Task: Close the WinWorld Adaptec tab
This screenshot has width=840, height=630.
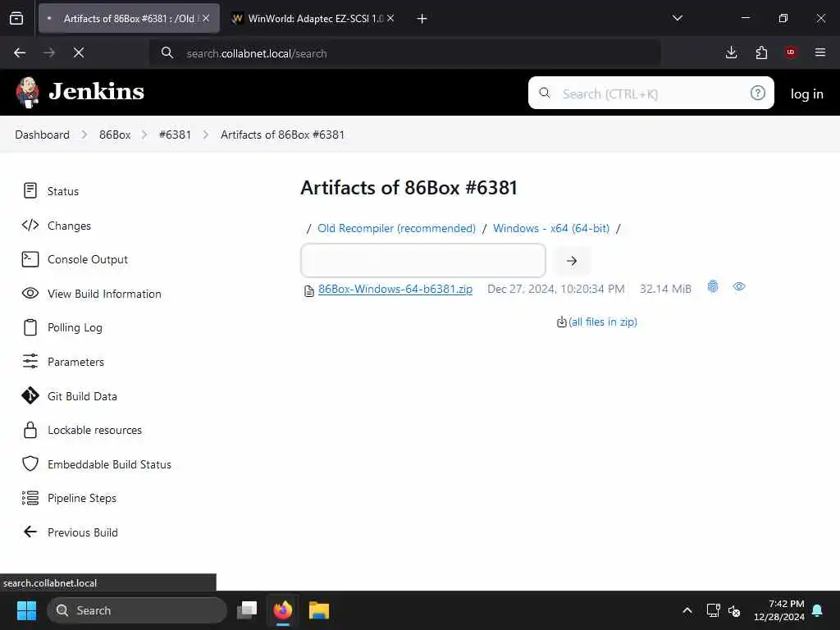Action: click(x=390, y=18)
